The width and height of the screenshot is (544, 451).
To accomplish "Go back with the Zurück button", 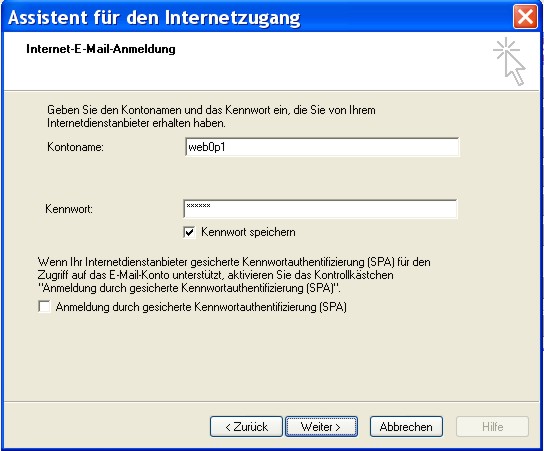I will tap(246, 427).
